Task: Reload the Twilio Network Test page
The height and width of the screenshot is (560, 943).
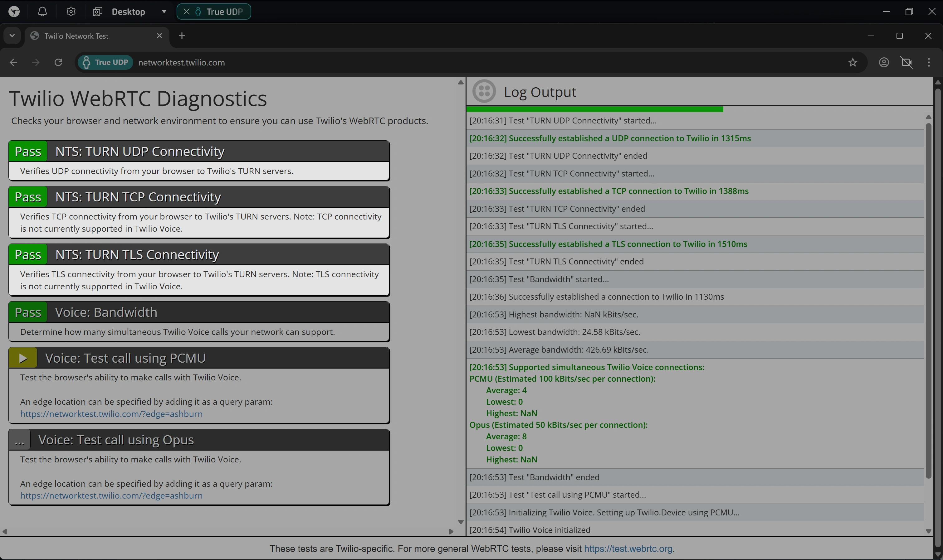Action: tap(58, 62)
